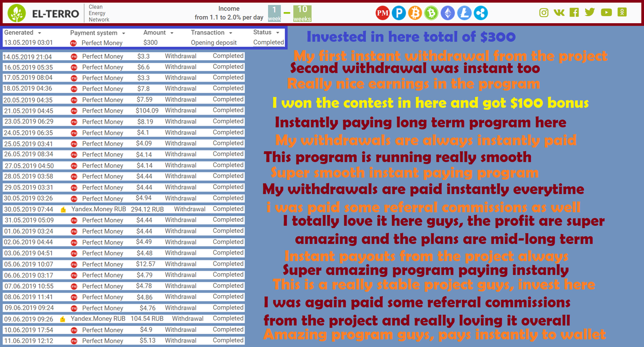Click date 06.06.2019 03:17
Viewport: 644px width, 347px height.
[x=28, y=275]
